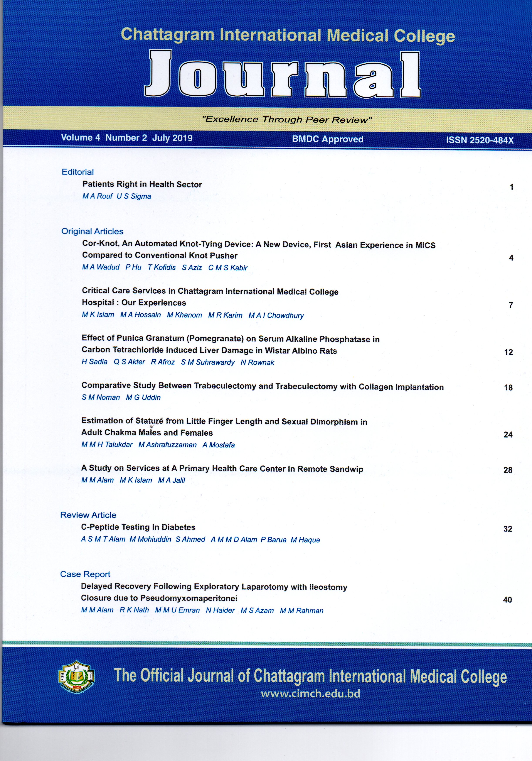The width and height of the screenshot is (532, 761).
Task: Open the www.cimch.edu.bd website link
Action: [x=310, y=694]
